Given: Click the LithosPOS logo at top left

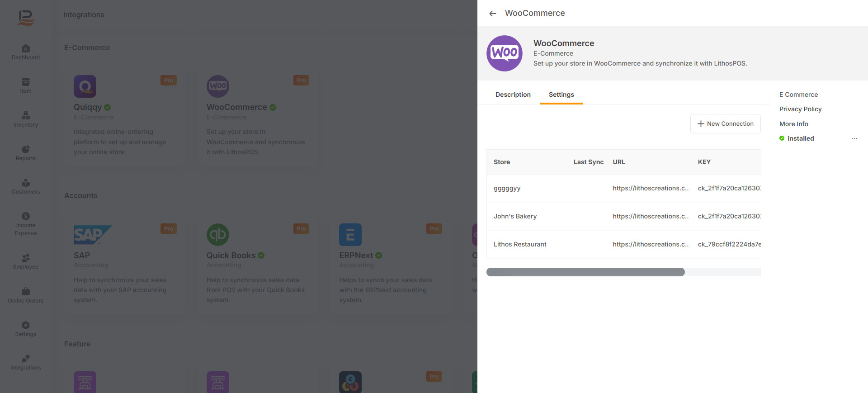Looking at the screenshot, I should [26, 18].
